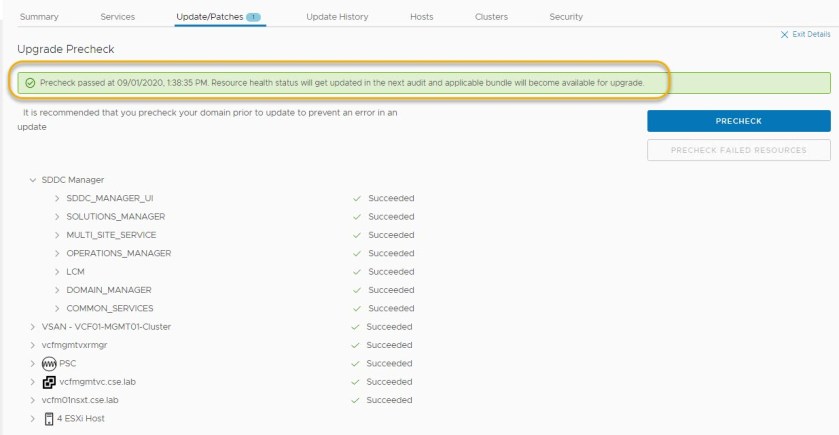Click the Upgrade Precheck heading

coord(66,49)
